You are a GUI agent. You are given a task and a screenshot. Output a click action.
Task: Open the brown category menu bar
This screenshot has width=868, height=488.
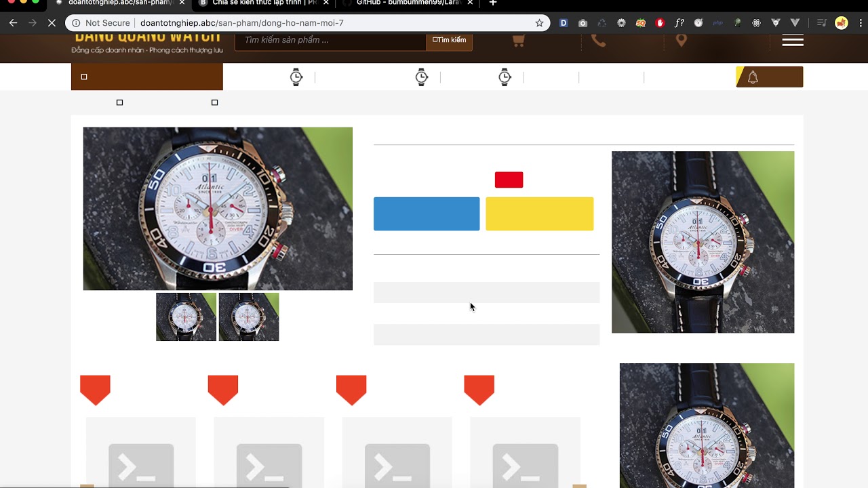coord(147,77)
